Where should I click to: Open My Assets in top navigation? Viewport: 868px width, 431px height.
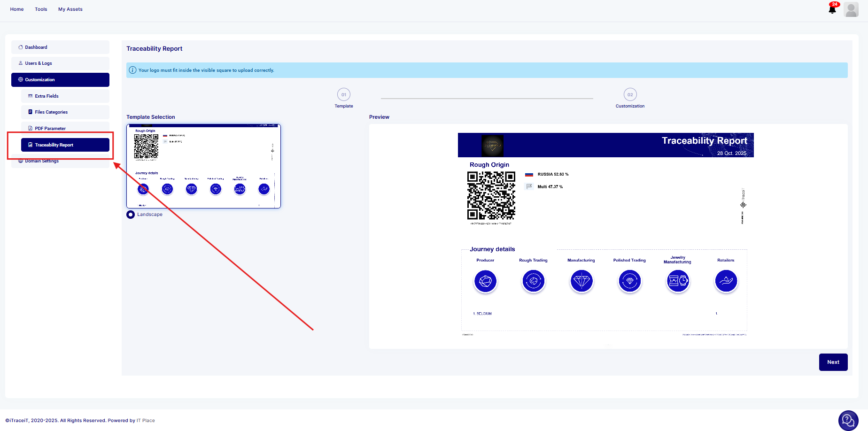(x=70, y=9)
